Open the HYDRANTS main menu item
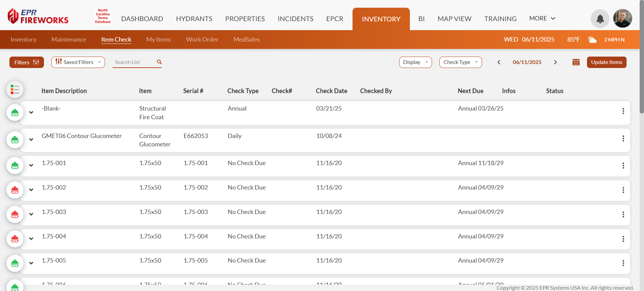This screenshot has width=644, height=291. pyautogui.click(x=194, y=19)
